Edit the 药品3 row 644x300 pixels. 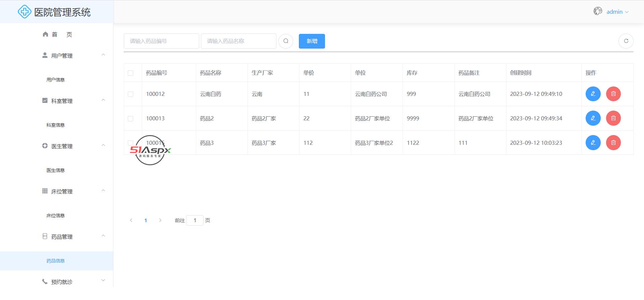pos(593,143)
